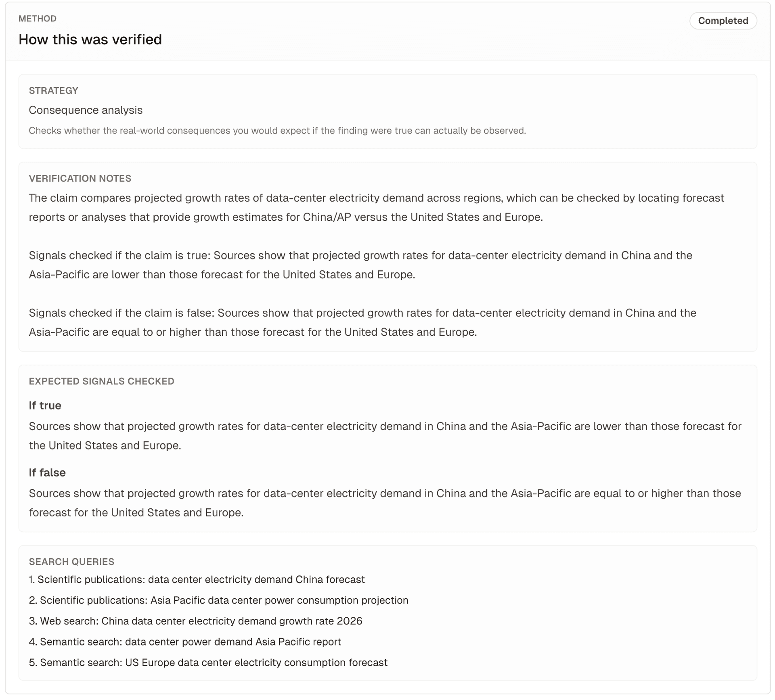Click the "How this was verified" heading
This screenshot has height=700, width=775.
[90, 40]
